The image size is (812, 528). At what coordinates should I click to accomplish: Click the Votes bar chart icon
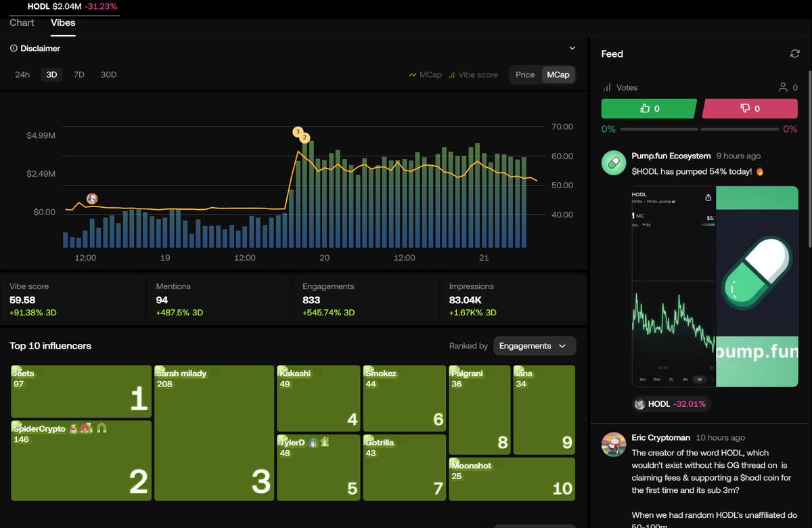tap(607, 87)
